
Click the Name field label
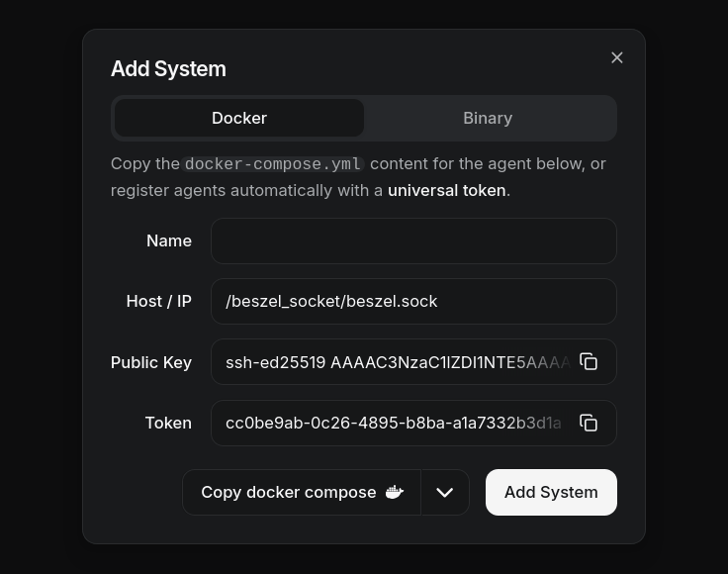pos(169,241)
